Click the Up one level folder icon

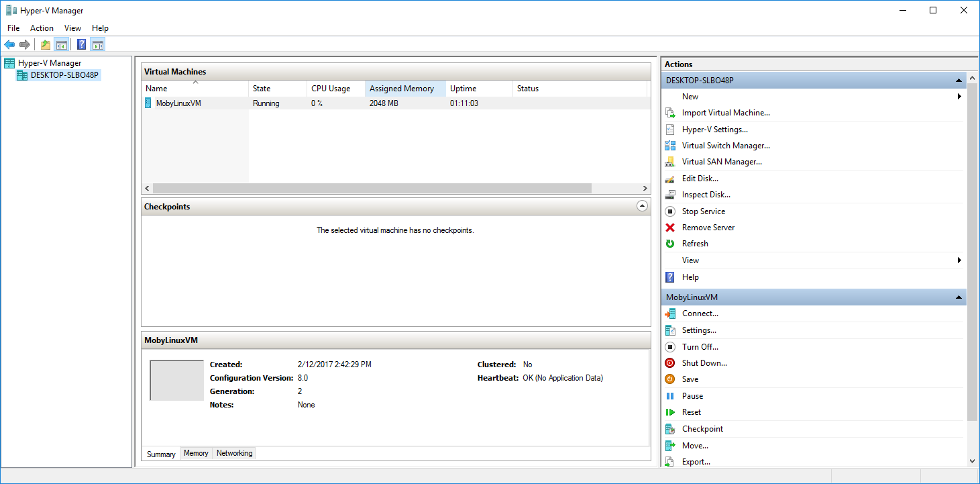pos(46,45)
